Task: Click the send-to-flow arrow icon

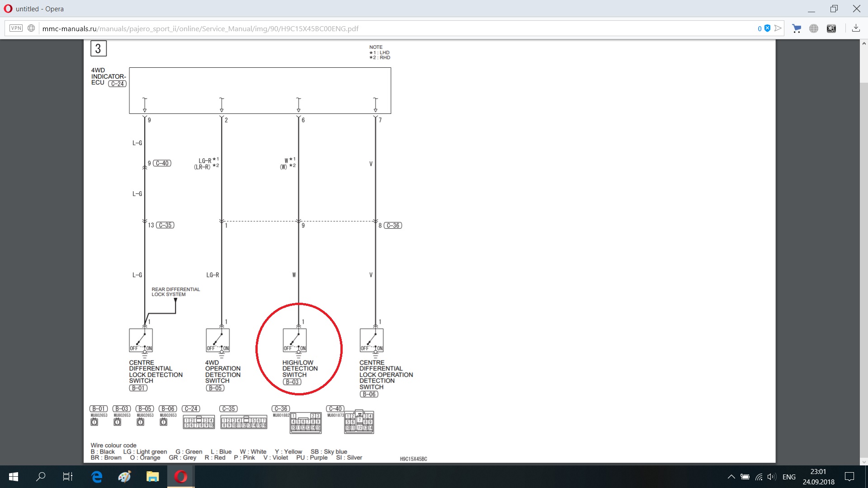Action: pos(778,28)
